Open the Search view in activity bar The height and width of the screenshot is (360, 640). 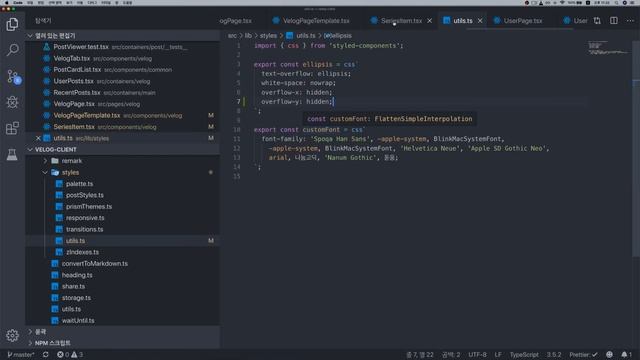coord(12,50)
